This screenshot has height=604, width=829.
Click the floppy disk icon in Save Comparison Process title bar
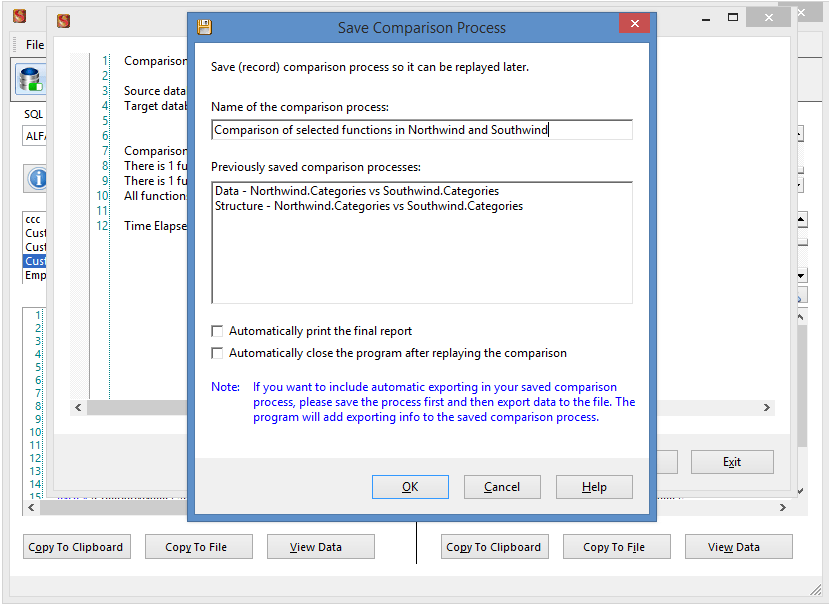[204, 27]
